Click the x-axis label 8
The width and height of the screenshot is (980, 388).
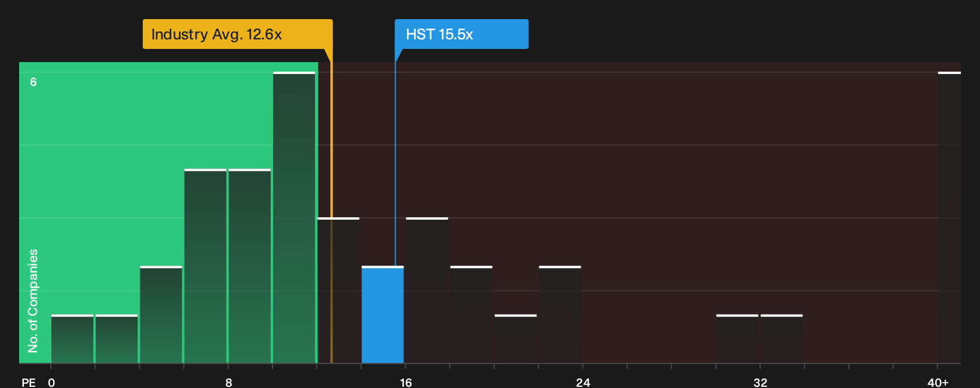(229, 383)
